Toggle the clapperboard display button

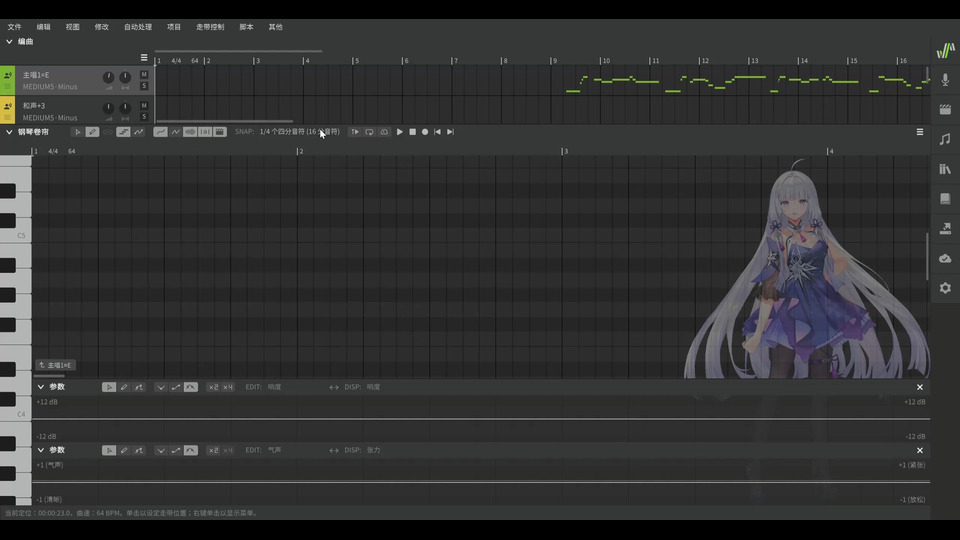[x=220, y=132]
